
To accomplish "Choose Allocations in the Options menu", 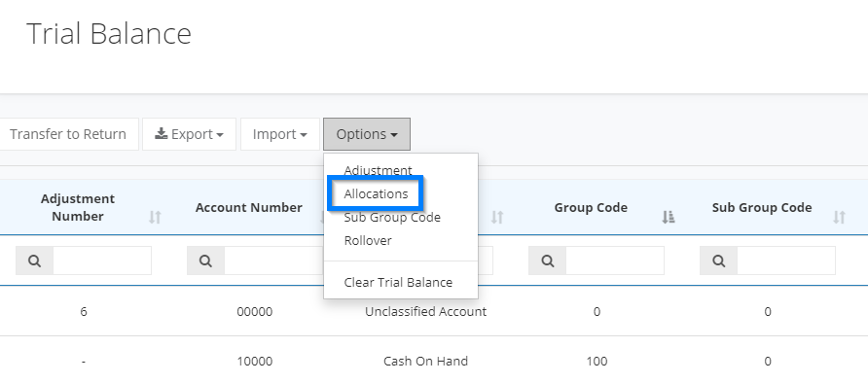I will 376,194.
